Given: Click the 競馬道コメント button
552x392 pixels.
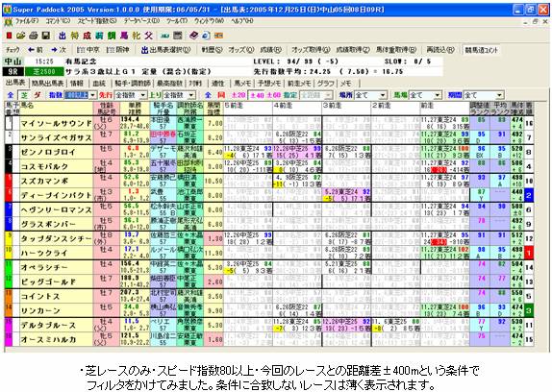Looking at the screenshot, I should tap(482, 50).
